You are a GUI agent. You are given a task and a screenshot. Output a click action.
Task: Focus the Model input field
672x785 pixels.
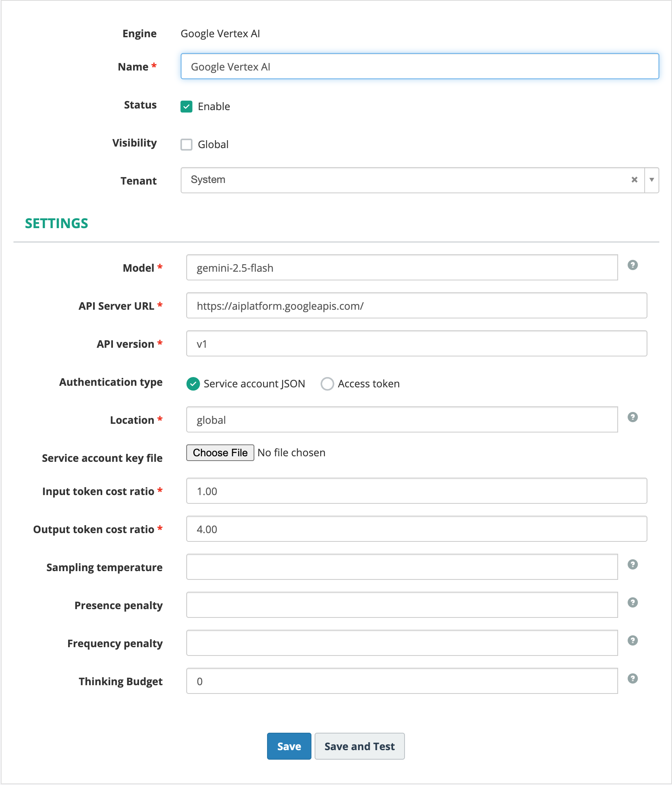[402, 268]
